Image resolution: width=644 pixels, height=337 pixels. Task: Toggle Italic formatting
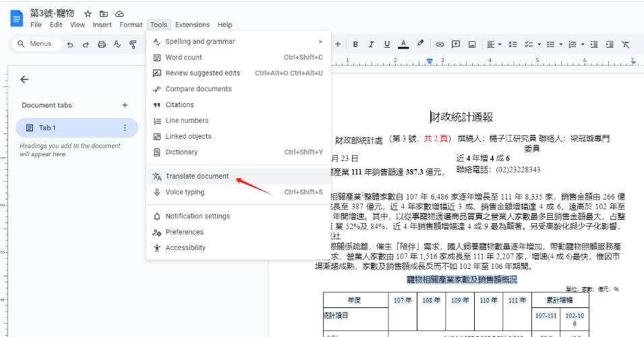(371, 44)
